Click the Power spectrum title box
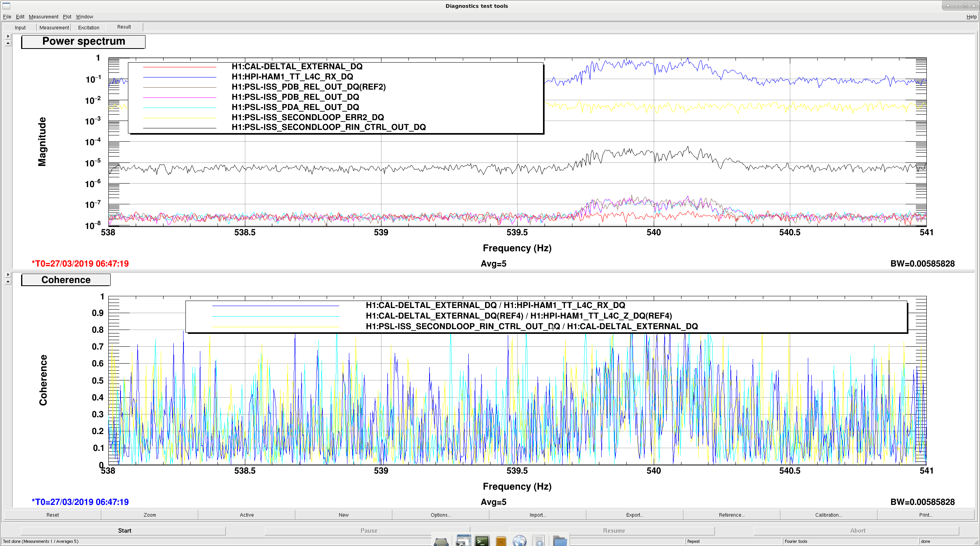980x546 pixels. [83, 41]
